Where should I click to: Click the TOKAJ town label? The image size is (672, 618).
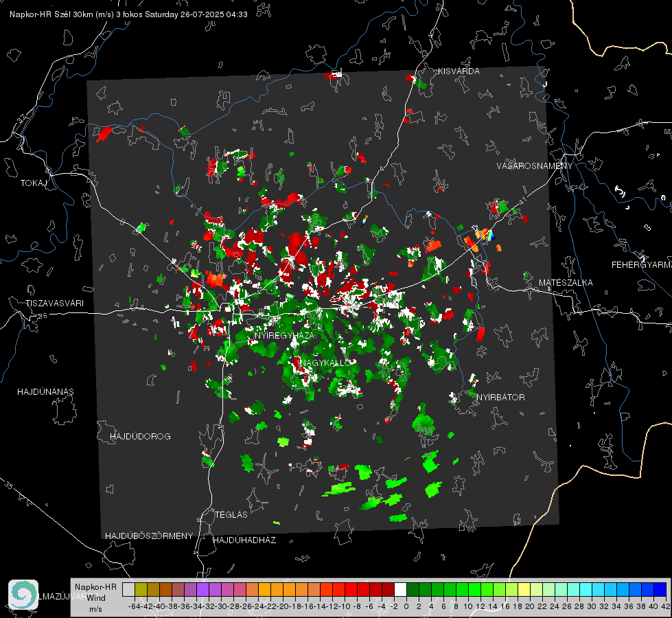[34, 183]
